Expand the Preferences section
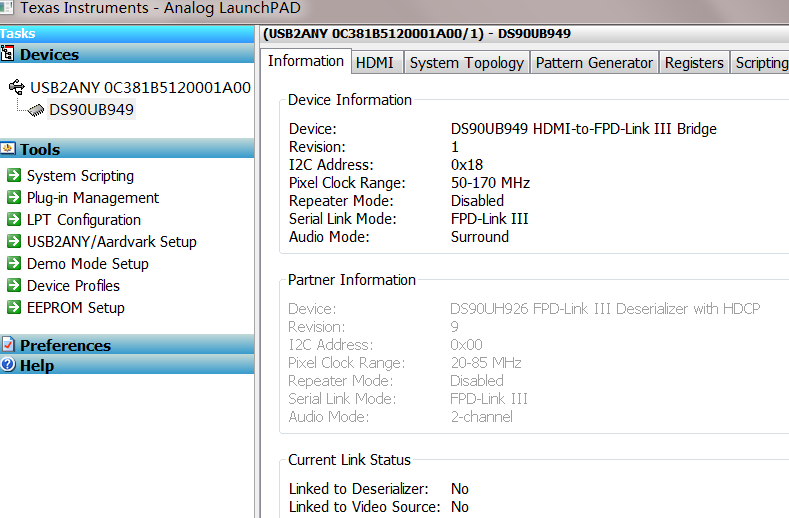Image resolution: width=789 pixels, height=518 pixels. point(127,345)
